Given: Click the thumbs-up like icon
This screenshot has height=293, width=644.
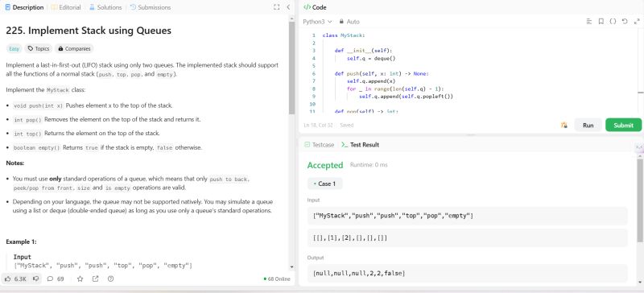Looking at the screenshot, I should (x=8, y=279).
